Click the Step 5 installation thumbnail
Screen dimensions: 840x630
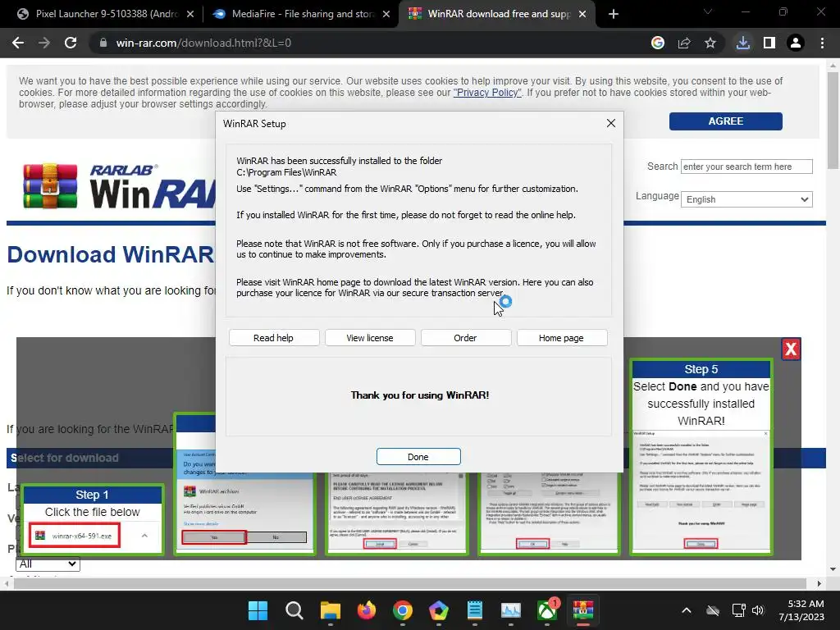point(701,456)
